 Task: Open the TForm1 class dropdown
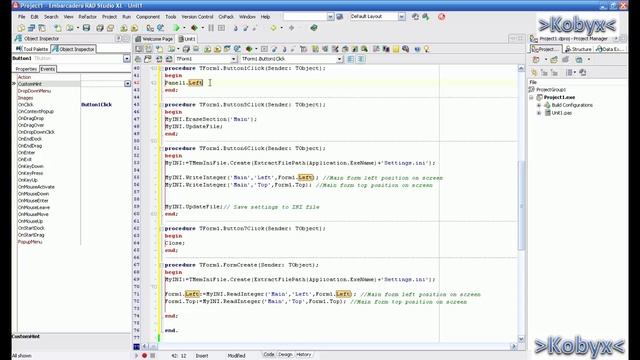234,59
